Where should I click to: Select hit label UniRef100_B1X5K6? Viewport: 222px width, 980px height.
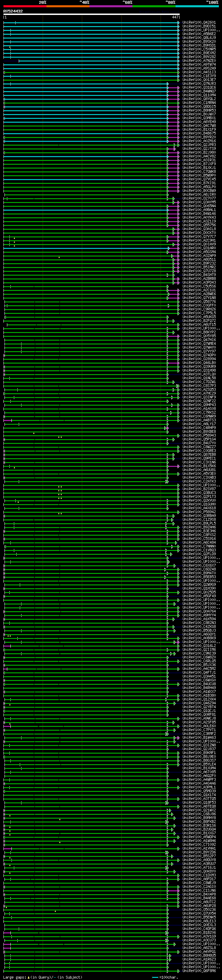[199, 466]
